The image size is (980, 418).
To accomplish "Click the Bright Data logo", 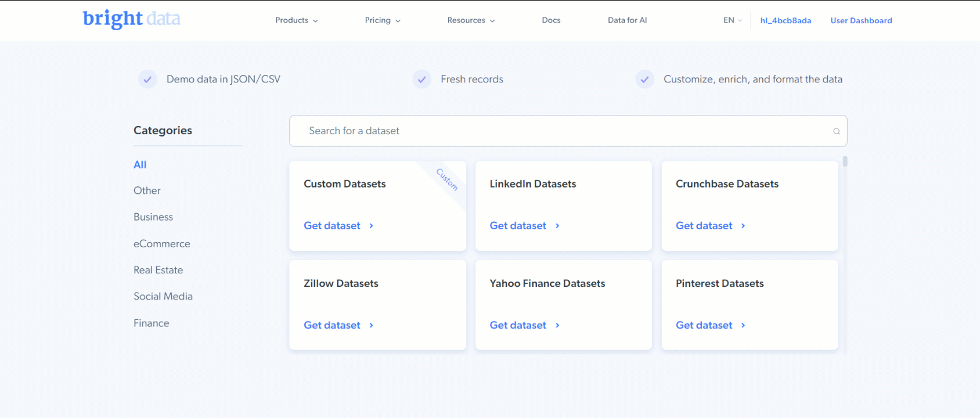I will coord(131,19).
